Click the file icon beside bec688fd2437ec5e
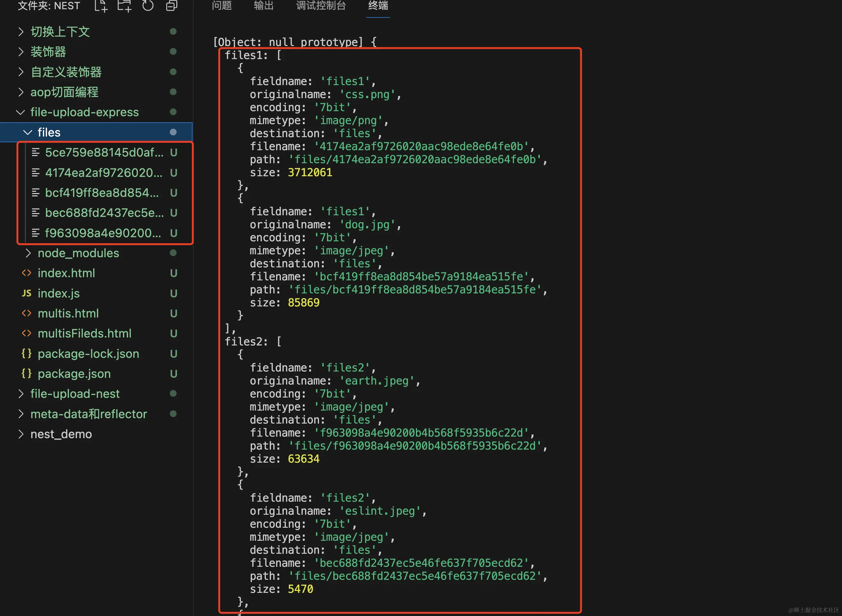The width and height of the screenshot is (842, 616). pyautogui.click(x=36, y=212)
